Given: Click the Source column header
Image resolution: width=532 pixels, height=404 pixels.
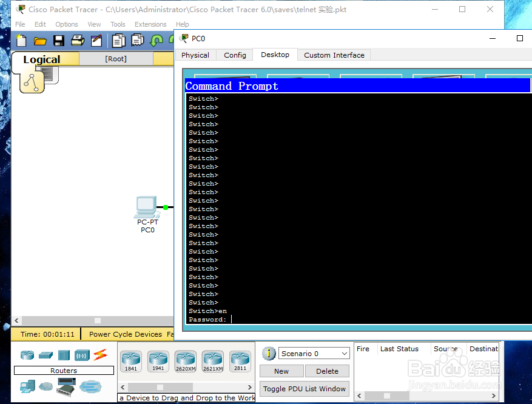Looking at the screenshot, I should click(445, 349).
